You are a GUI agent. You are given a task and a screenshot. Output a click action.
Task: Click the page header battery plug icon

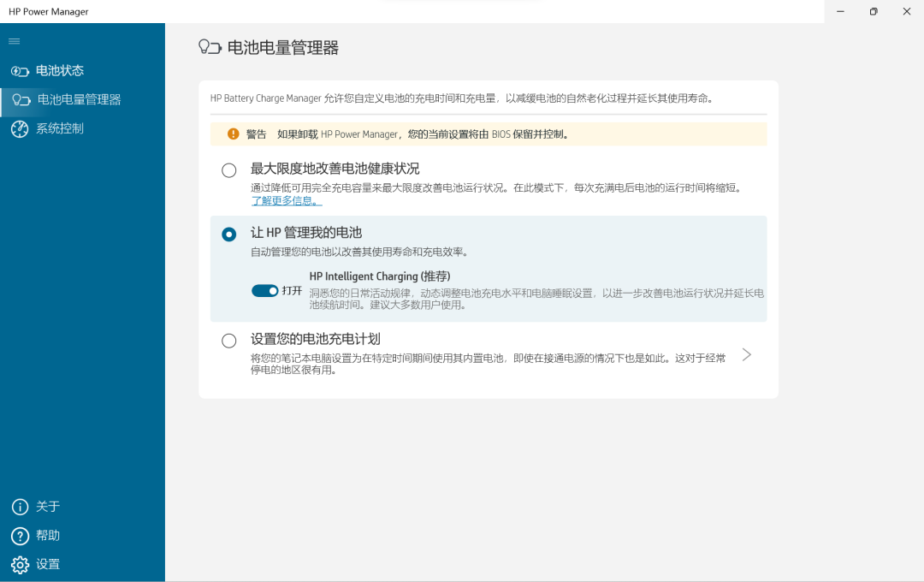tap(210, 47)
